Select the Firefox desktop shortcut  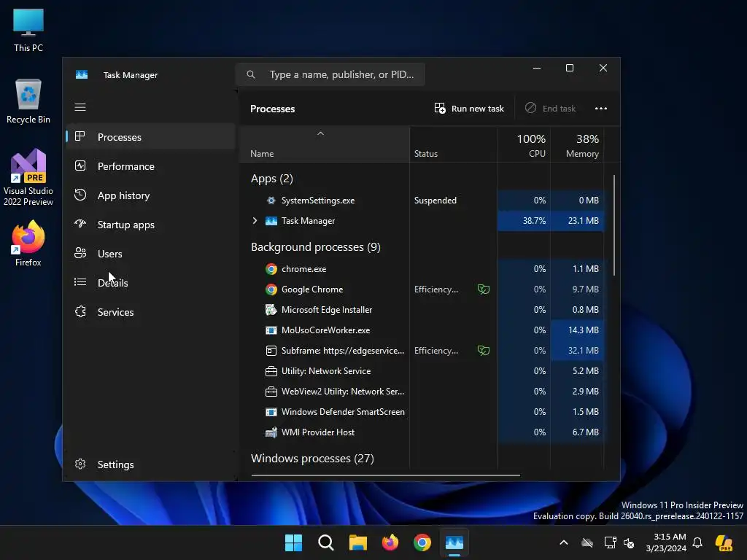(28, 244)
